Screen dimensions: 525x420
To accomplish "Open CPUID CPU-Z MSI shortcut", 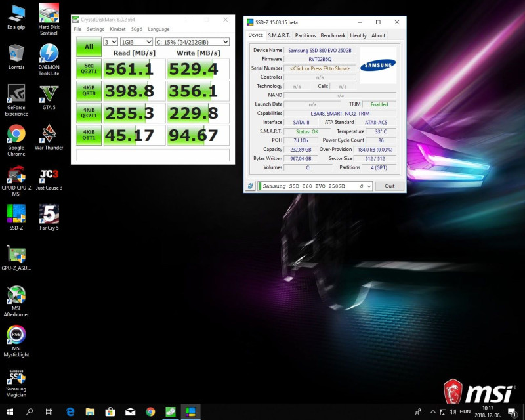I will (16, 180).
